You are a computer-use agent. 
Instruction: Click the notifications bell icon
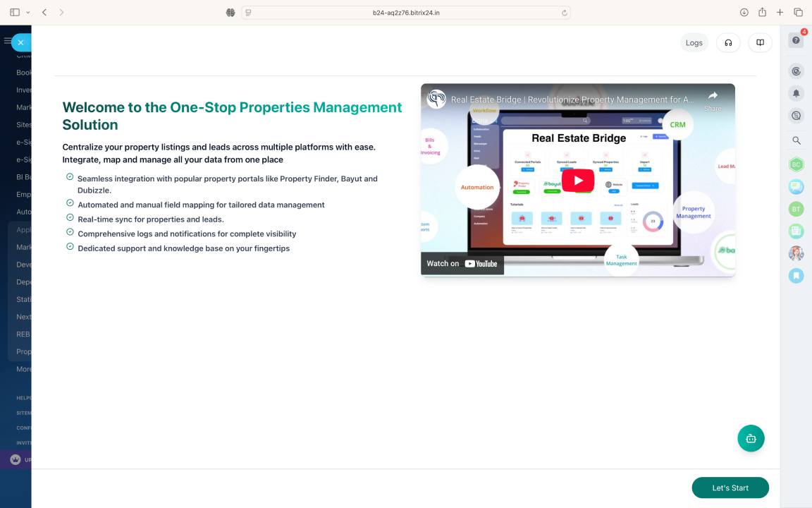(796, 93)
